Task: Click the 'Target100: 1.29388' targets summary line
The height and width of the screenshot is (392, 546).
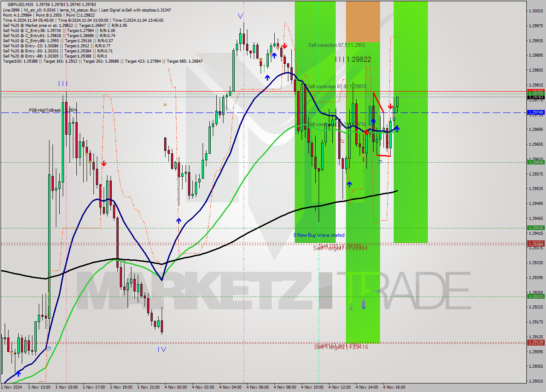Action: (x=102, y=61)
